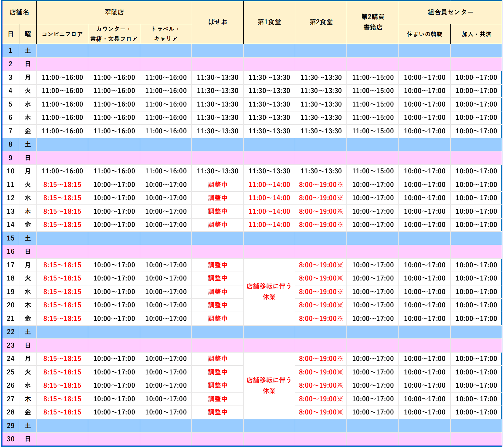Click day 7 第2食堂 11:30〜13:30 cell
503x448 pixels.
click(321, 131)
